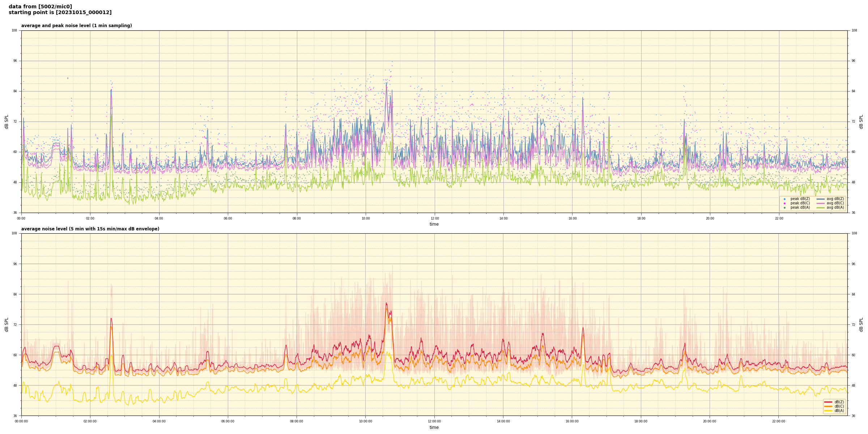Click the starting point 20231015_000012 text
868x434 pixels.
60,13
